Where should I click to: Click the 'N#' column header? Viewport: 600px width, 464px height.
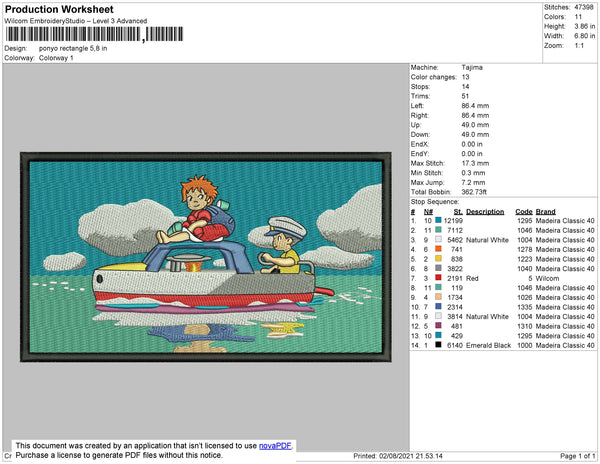(x=428, y=212)
